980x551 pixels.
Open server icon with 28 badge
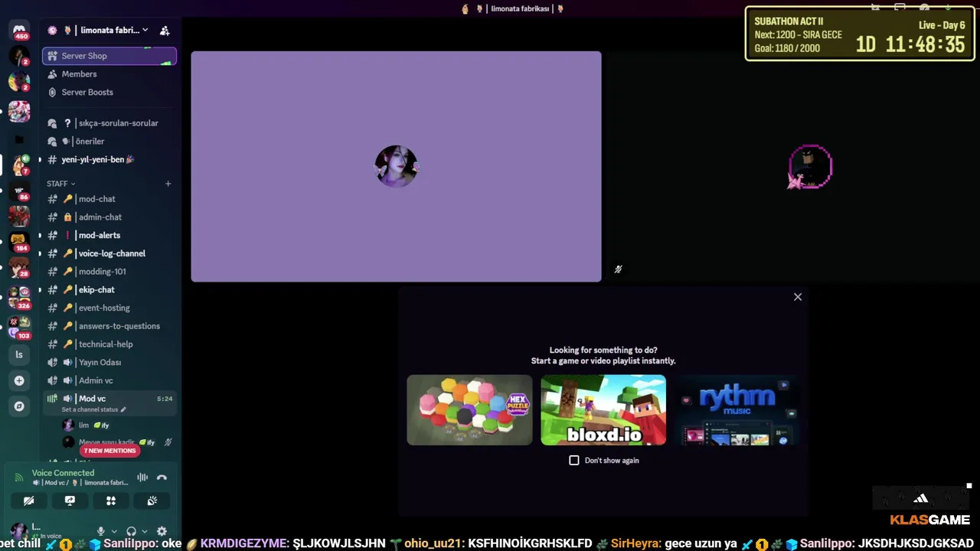[19, 267]
